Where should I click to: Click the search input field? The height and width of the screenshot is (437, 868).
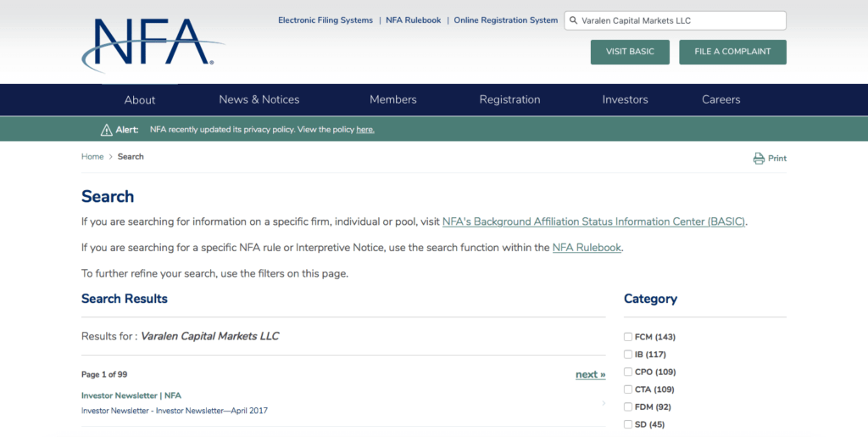click(x=678, y=20)
